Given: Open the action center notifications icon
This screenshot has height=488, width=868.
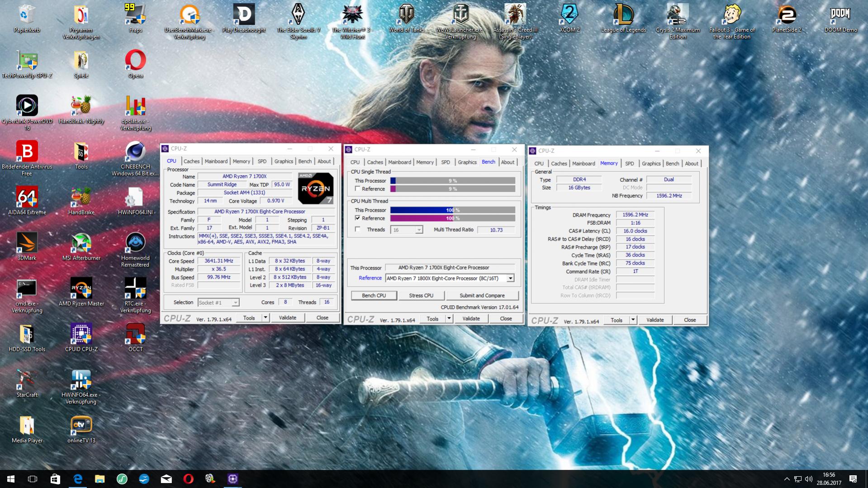Looking at the screenshot, I should [853, 479].
